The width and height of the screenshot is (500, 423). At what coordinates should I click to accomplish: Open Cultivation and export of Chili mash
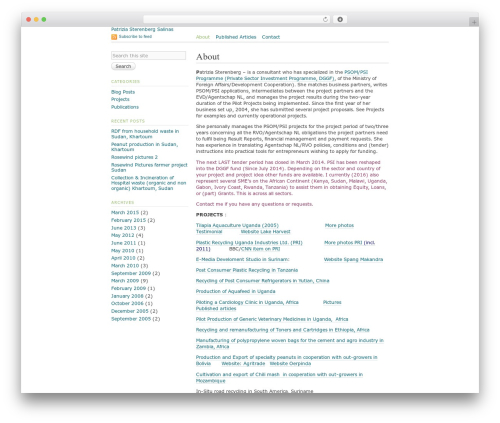click(x=279, y=378)
